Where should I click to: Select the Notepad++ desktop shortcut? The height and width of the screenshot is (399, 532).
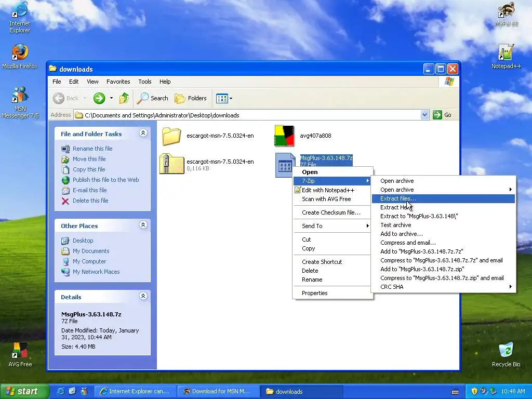coord(506,56)
